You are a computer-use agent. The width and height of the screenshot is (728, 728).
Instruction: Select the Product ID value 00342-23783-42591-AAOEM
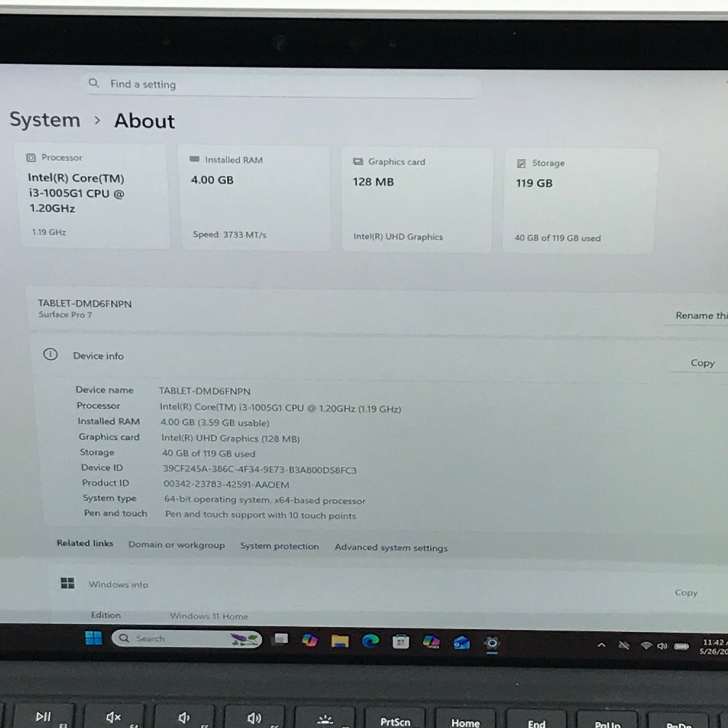pyautogui.click(x=226, y=485)
